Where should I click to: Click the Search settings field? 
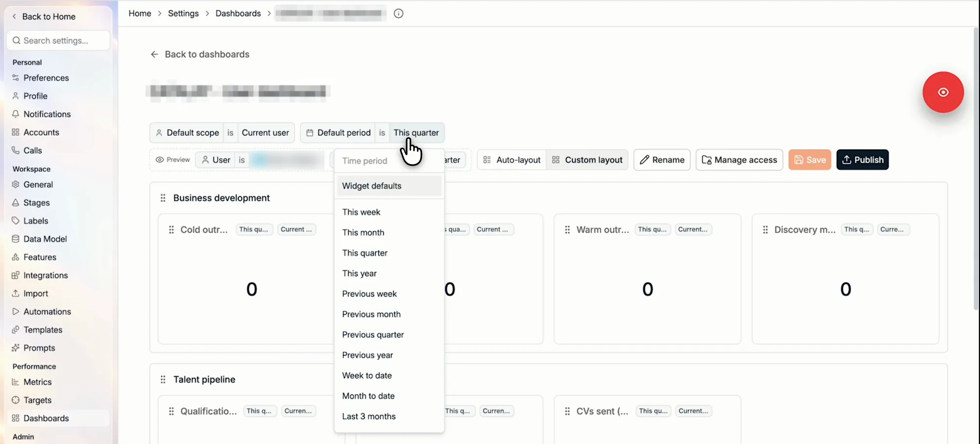tap(58, 41)
